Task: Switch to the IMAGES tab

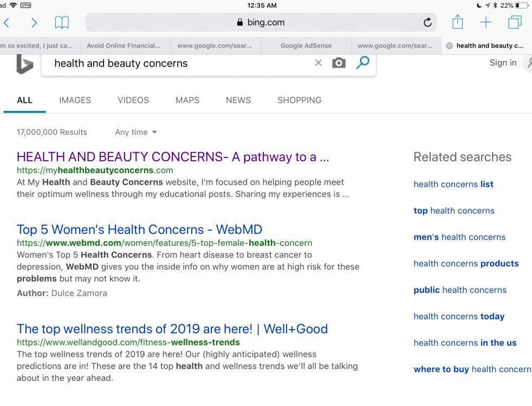Action: 75,100
